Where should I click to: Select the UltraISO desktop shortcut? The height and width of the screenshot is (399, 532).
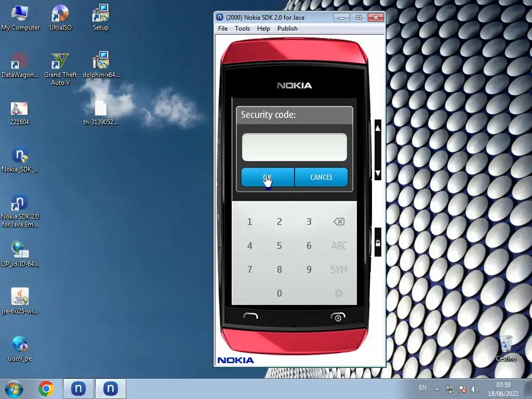pos(60,18)
